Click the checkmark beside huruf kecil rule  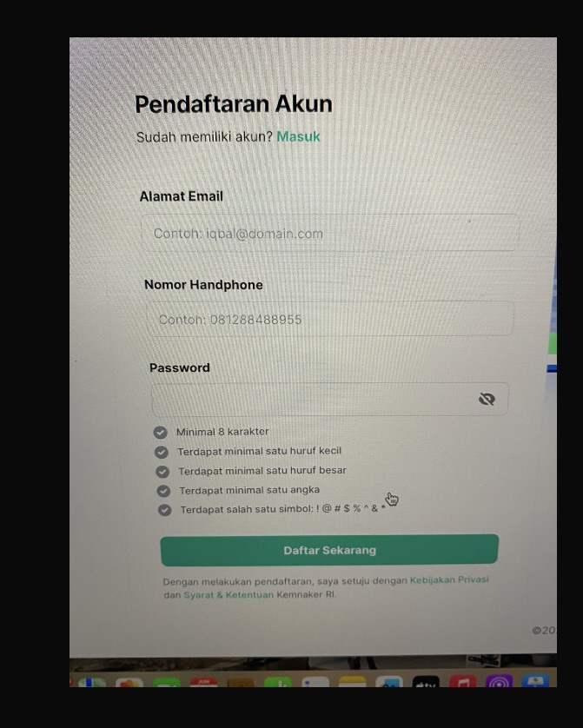[x=162, y=452]
